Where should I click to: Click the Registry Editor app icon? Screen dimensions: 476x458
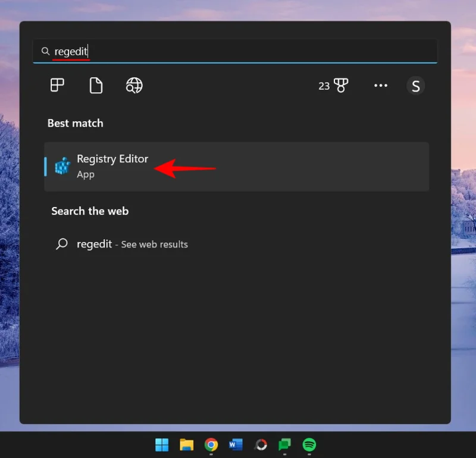coord(62,167)
